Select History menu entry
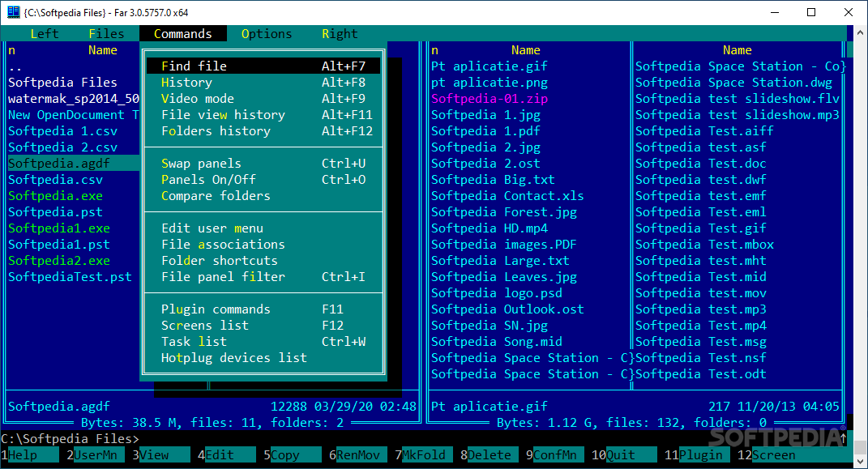Screen dimensions: 868x469 pyautogui.click(x=263, y=83)
